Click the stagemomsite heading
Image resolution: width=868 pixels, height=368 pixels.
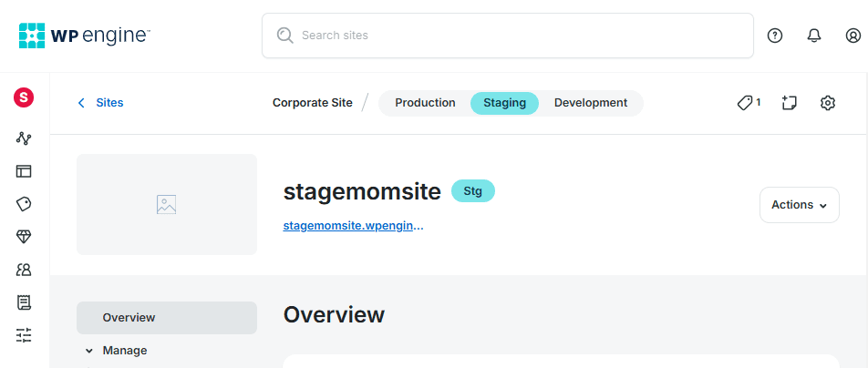(x=362, y=191)
